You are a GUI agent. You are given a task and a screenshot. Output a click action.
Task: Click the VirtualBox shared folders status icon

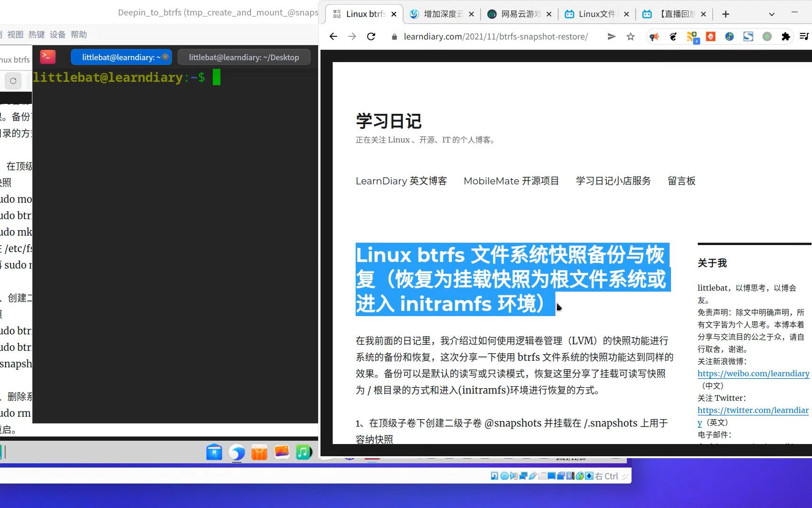(x=542, y=476)
